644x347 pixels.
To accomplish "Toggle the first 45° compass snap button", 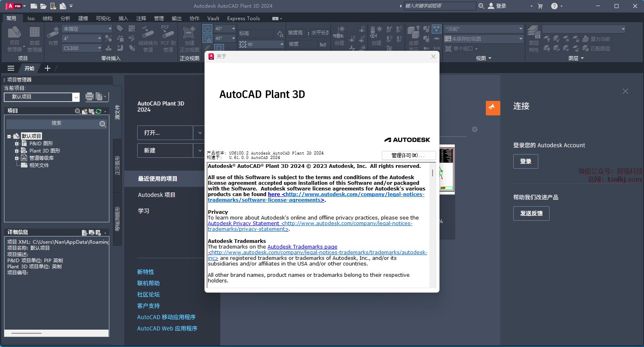I will [207, 29].
